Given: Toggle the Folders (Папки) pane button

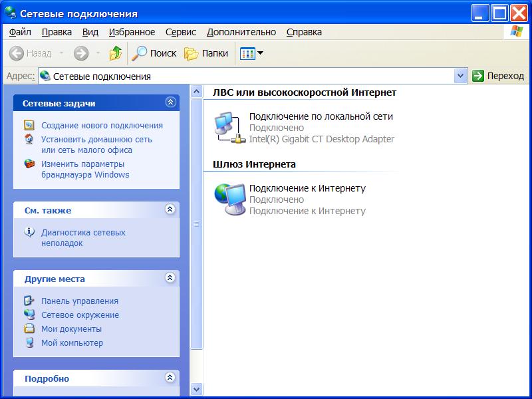Looking at the screenshot, I should click(206, 53).
